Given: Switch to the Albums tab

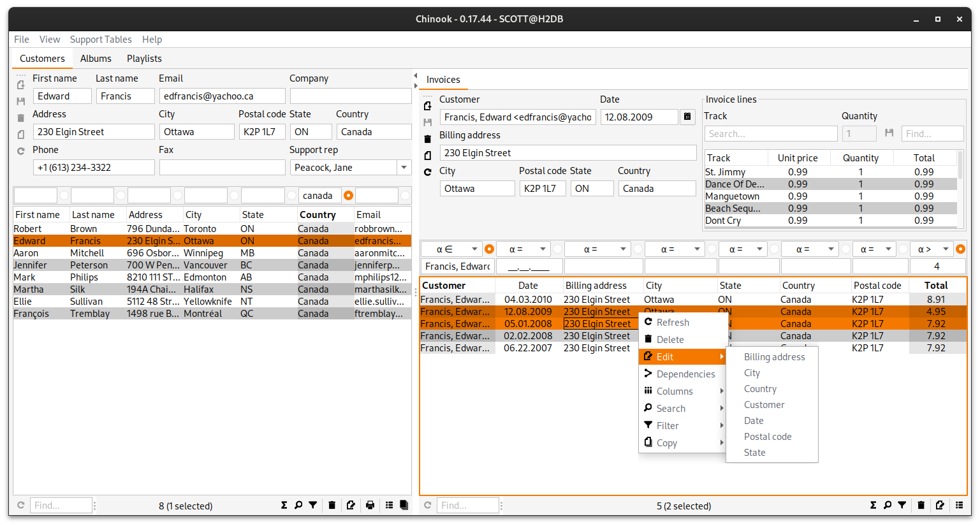Looking at the screenshot, I should (x=96, y=59).
